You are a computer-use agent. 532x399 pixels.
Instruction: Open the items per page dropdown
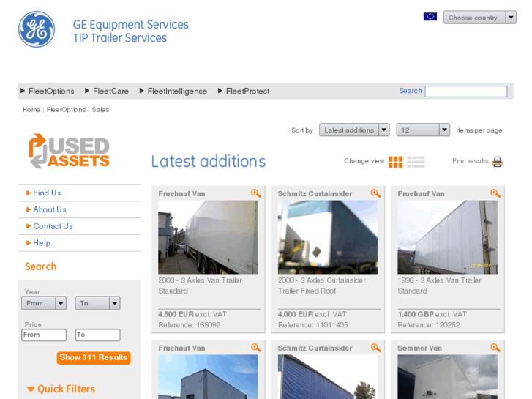coord(423,130)
